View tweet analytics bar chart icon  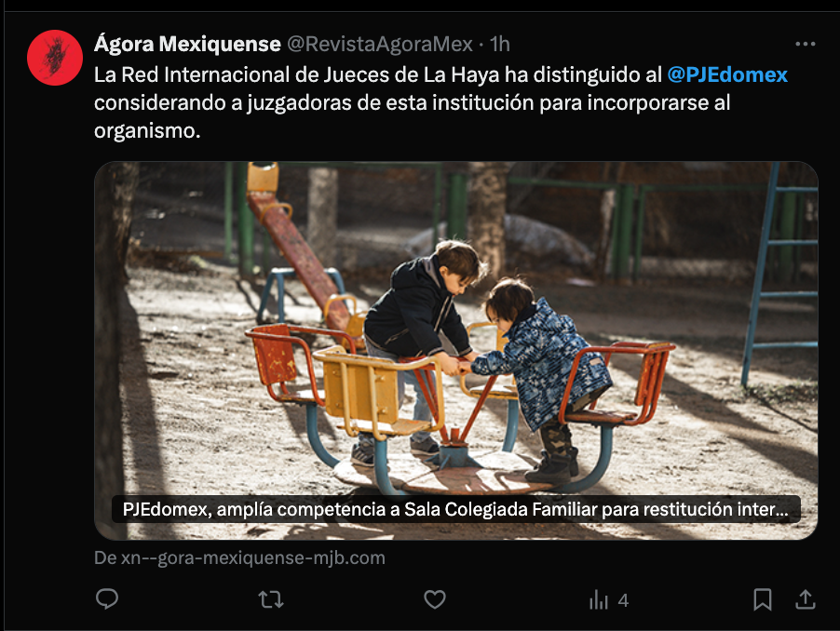click(x=599, y=600)
